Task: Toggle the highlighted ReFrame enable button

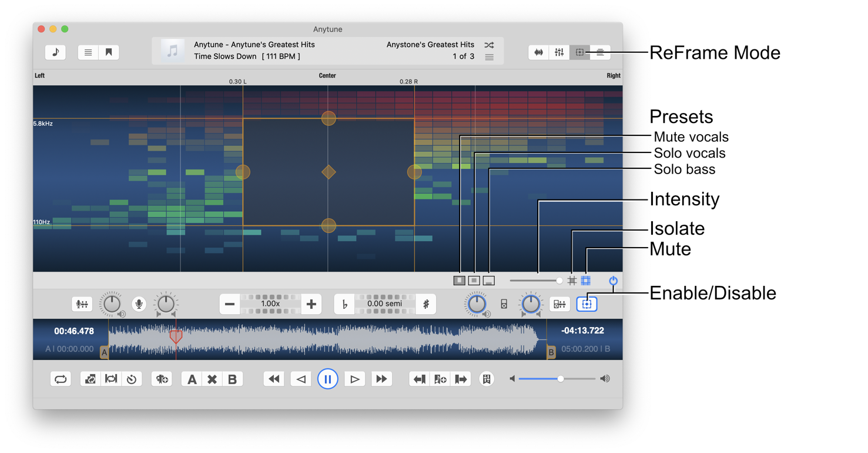Action: tap(587, 304)
